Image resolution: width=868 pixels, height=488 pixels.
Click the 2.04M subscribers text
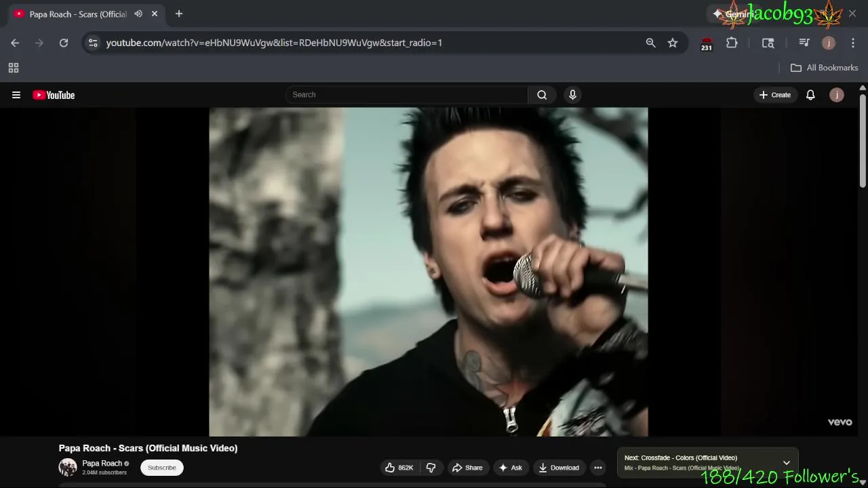[104, 472]
